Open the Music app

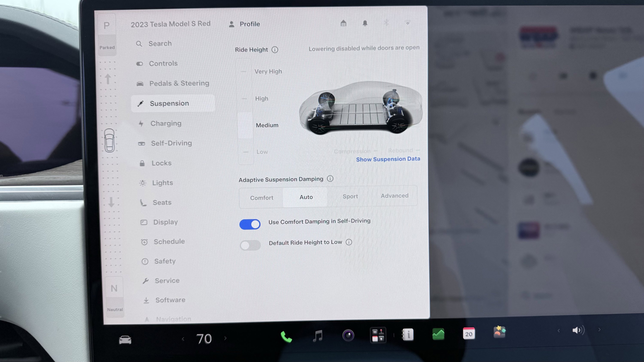(x=318, y=336)
